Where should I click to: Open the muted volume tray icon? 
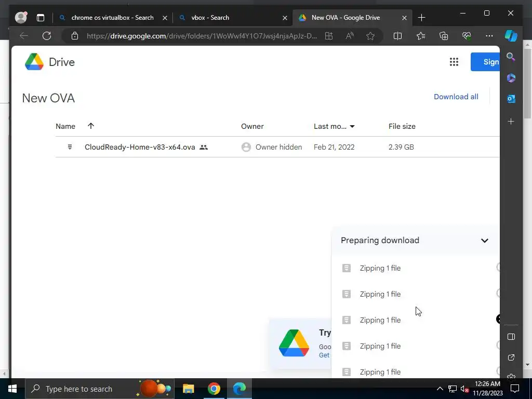click(x=464, y=389)
